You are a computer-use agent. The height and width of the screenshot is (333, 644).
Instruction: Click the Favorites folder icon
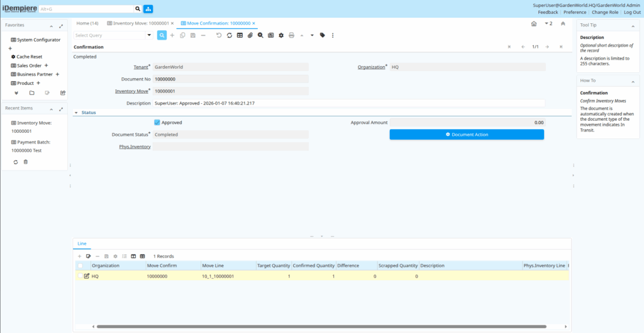(31, 93)
